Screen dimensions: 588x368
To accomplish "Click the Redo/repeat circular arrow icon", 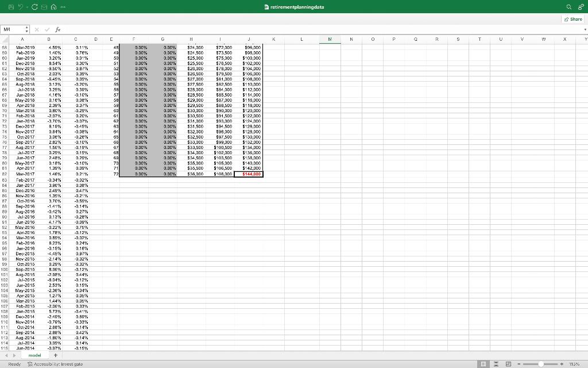I will 34,7.
